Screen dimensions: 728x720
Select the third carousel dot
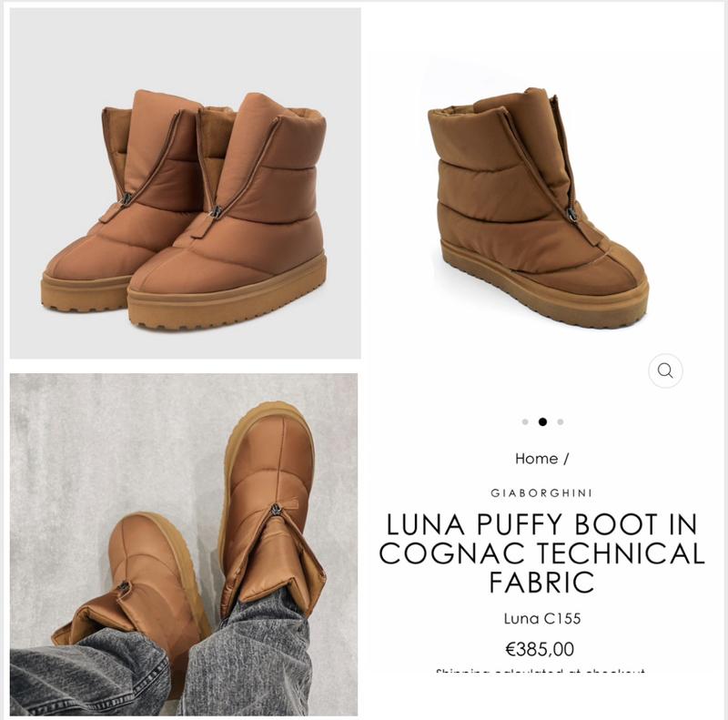pos(561,421)
